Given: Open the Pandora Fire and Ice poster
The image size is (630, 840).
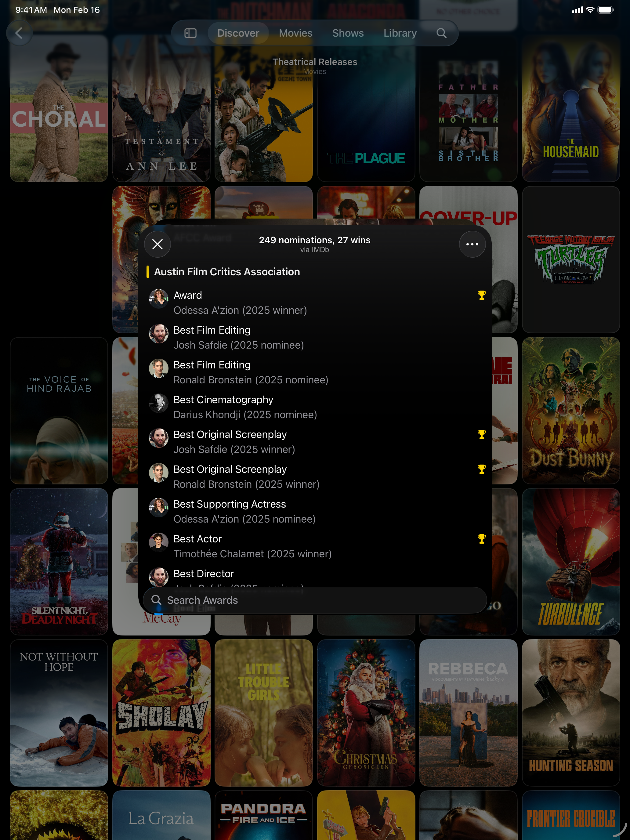Looking at the screenshot, I should pos(263,815).
